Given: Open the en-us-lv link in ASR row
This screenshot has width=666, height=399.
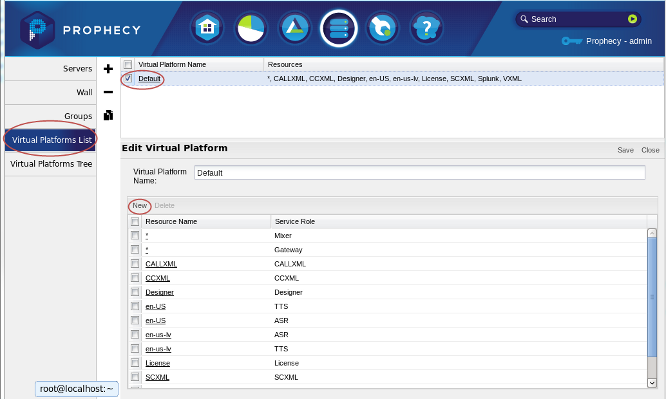Looking at the screenshot, I should point(158,335).
